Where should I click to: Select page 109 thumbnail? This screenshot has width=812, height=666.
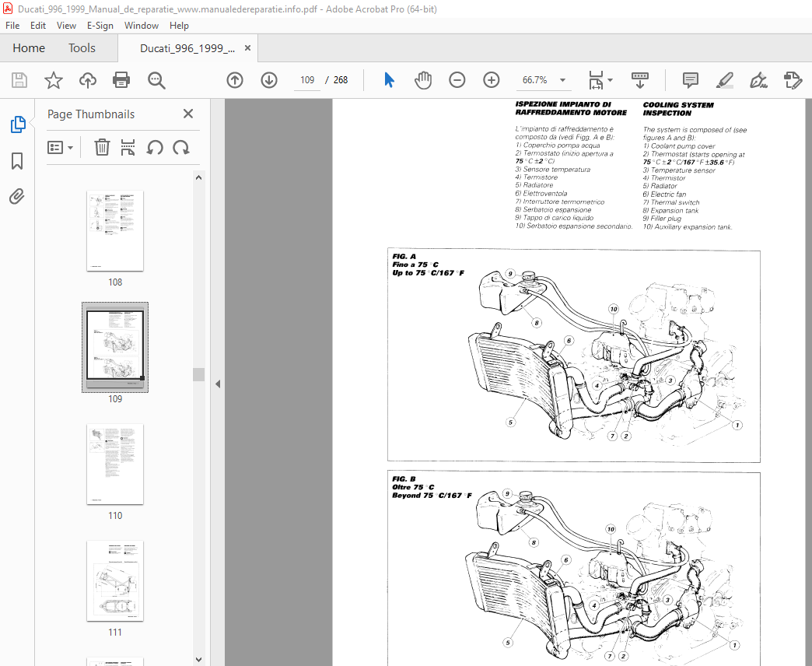[115, 348]
